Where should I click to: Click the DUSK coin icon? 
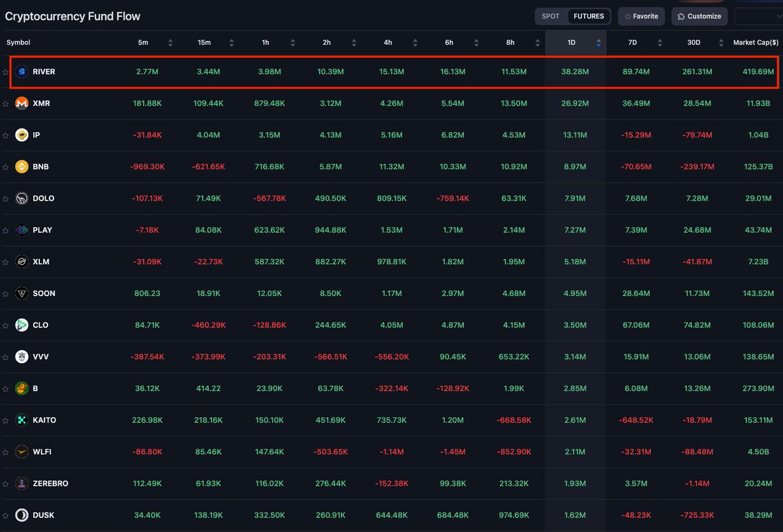coord(21,515)
